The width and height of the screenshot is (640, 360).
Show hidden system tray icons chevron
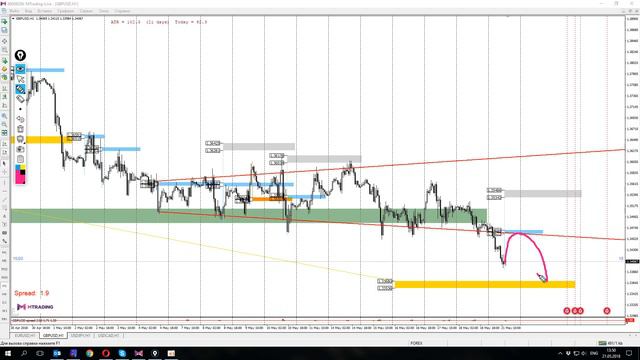(x=560, y=353)
